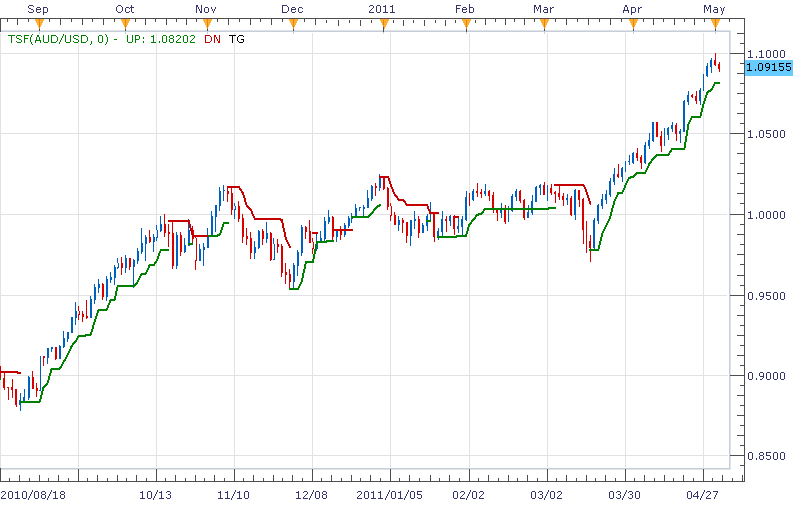Click the 1.0000 price axis label

coord(766,215)
